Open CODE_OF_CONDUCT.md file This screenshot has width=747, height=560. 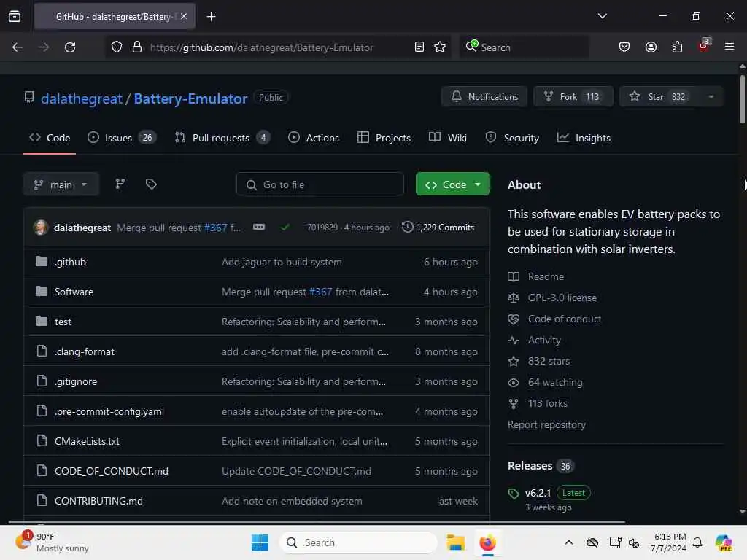coord(112,471)
